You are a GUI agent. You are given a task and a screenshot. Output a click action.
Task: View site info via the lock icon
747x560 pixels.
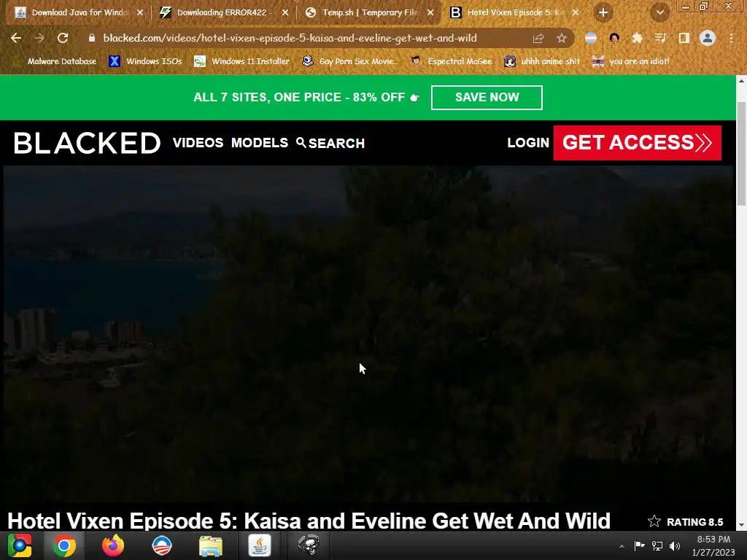point(92,38)
